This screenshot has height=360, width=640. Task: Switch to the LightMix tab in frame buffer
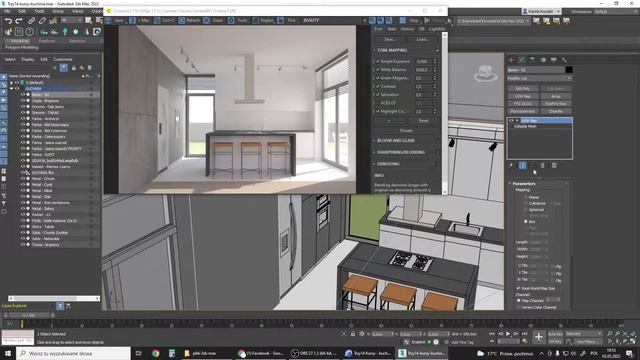(x=437, y=29)
